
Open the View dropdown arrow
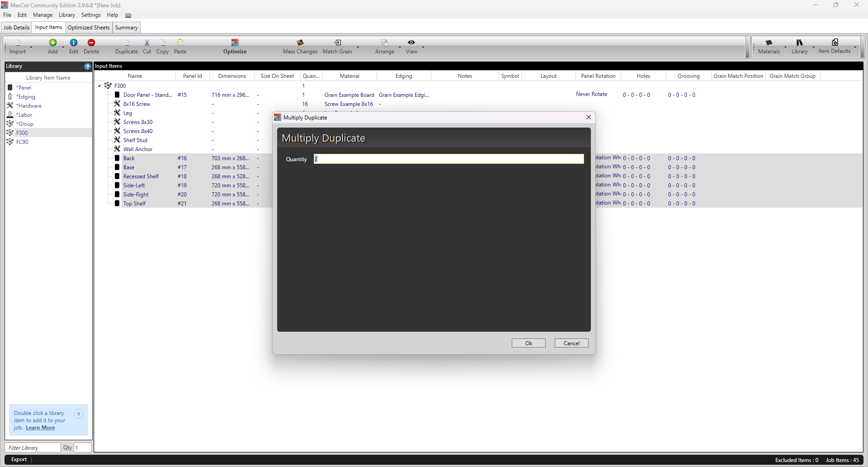(x=423, y=47)
